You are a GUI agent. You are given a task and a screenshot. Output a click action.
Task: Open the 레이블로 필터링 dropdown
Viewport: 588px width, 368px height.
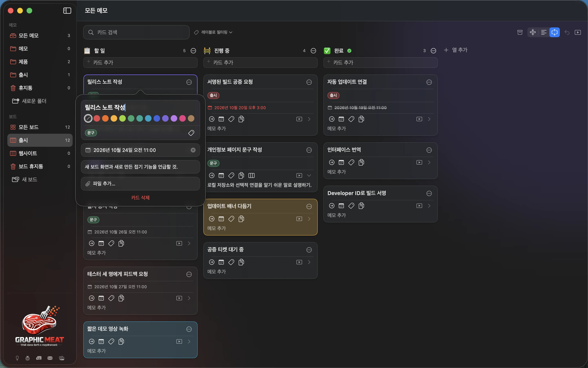(x=213, y=32)
